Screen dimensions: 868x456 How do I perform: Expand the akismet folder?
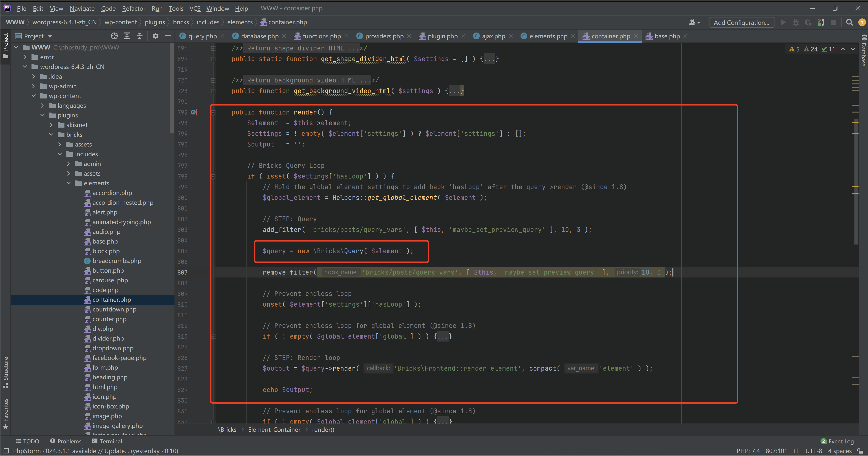51,125
